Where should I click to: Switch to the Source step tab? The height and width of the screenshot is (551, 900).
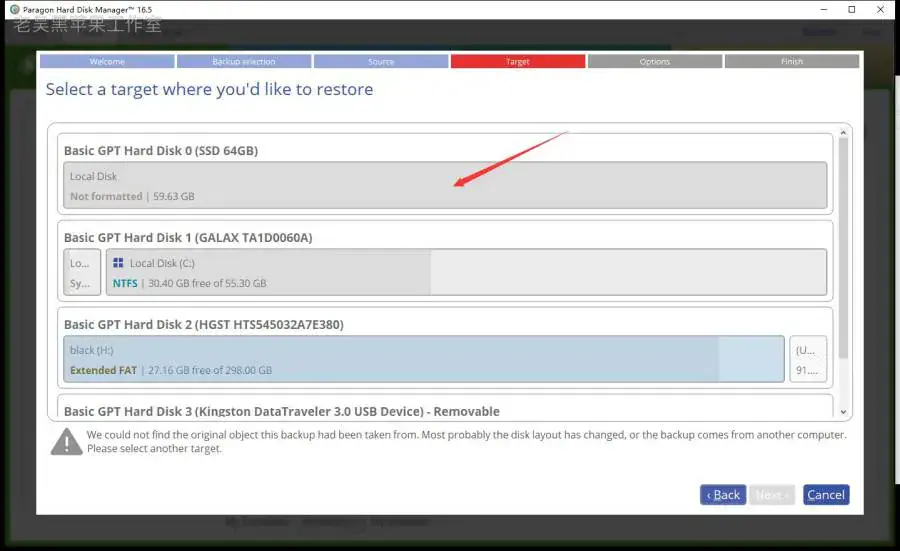click(x=381, y=61)
